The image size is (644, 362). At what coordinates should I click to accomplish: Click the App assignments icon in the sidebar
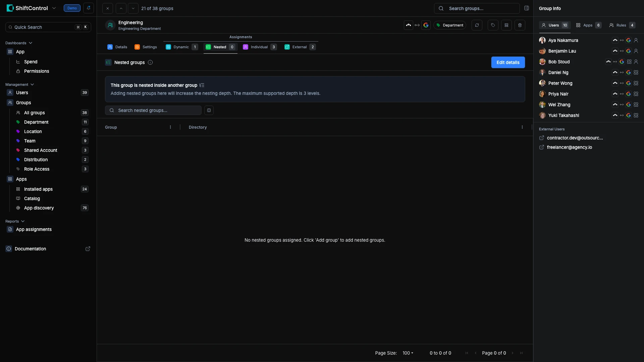tap(10, 229)
